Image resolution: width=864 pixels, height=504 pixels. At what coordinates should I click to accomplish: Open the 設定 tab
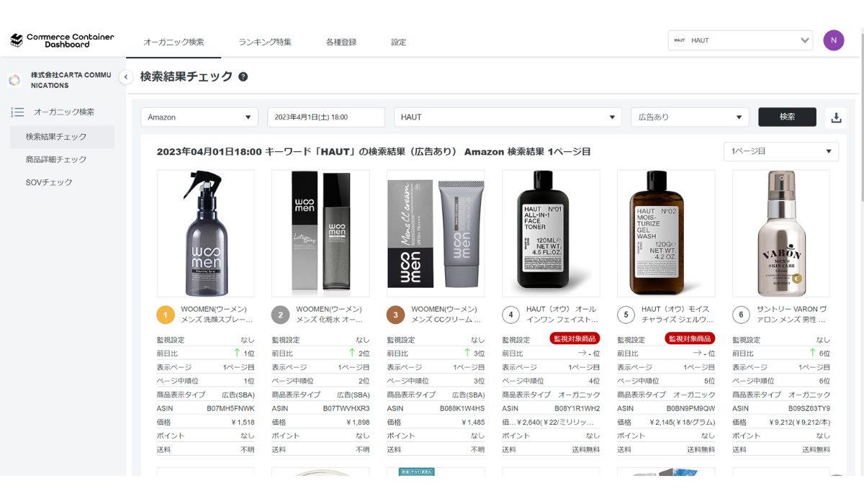click(x=399, y=42)
